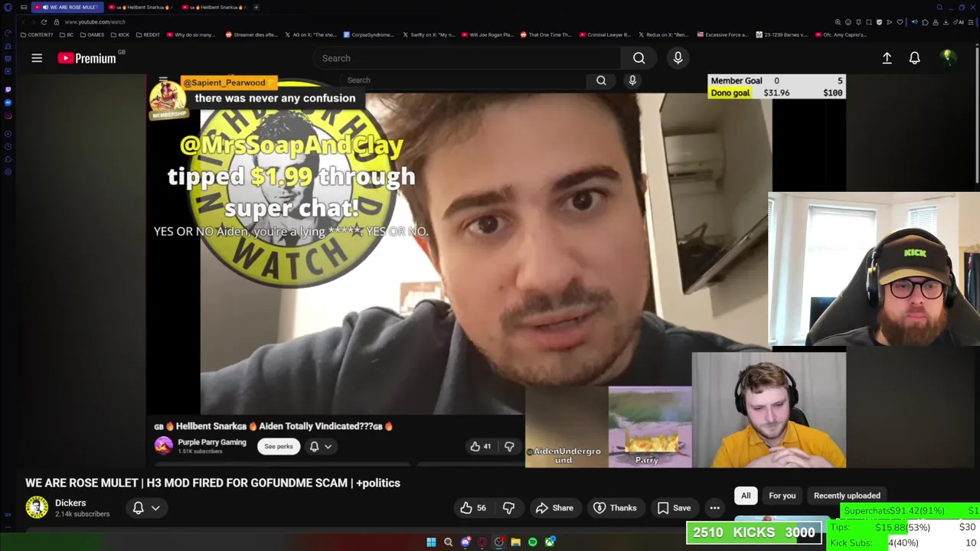Viewport: 980px width, 551px height.
Task: Click the YouTube search magnifier button
Action: coord(639,58)
